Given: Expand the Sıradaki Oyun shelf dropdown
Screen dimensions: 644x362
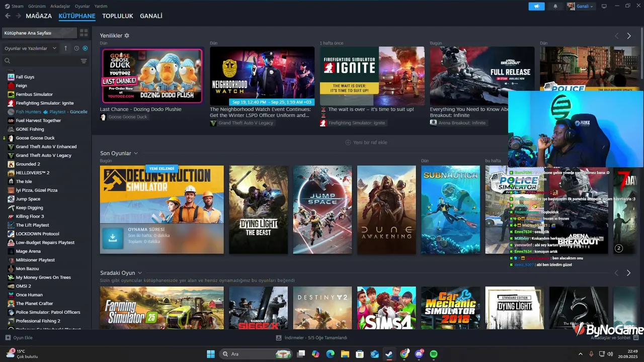Looking at the screenshot, I should point(140,273).
